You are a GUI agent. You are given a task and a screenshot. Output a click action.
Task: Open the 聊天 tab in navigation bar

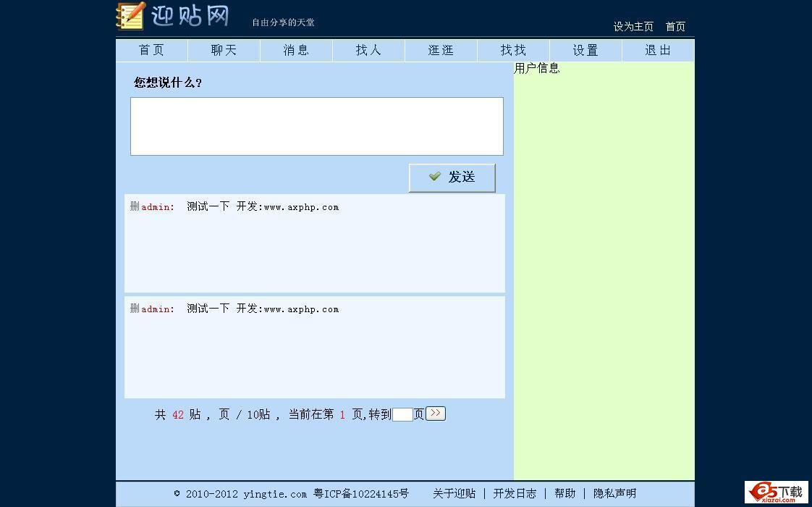coord(224,50)
